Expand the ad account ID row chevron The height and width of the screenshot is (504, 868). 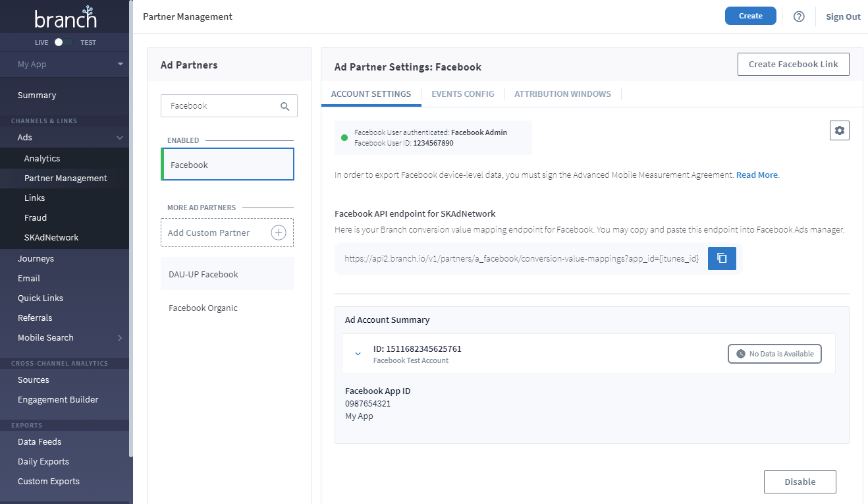pos(358,354)
